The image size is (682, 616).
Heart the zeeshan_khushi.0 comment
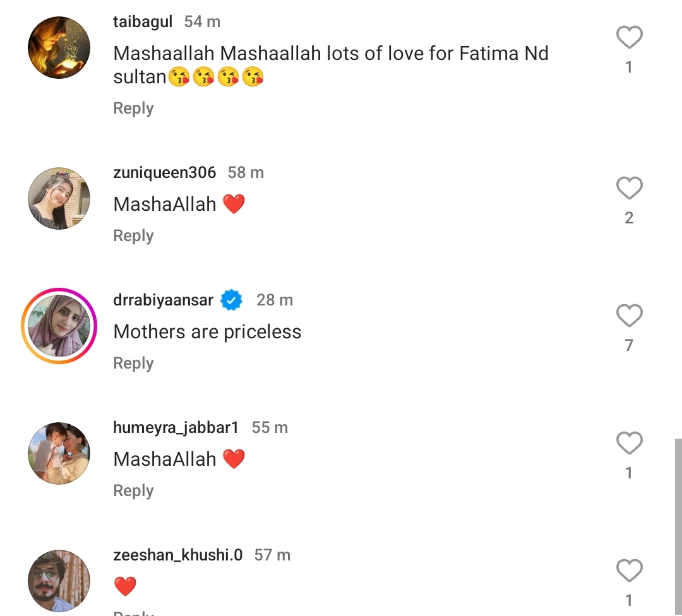coord(629,571)
